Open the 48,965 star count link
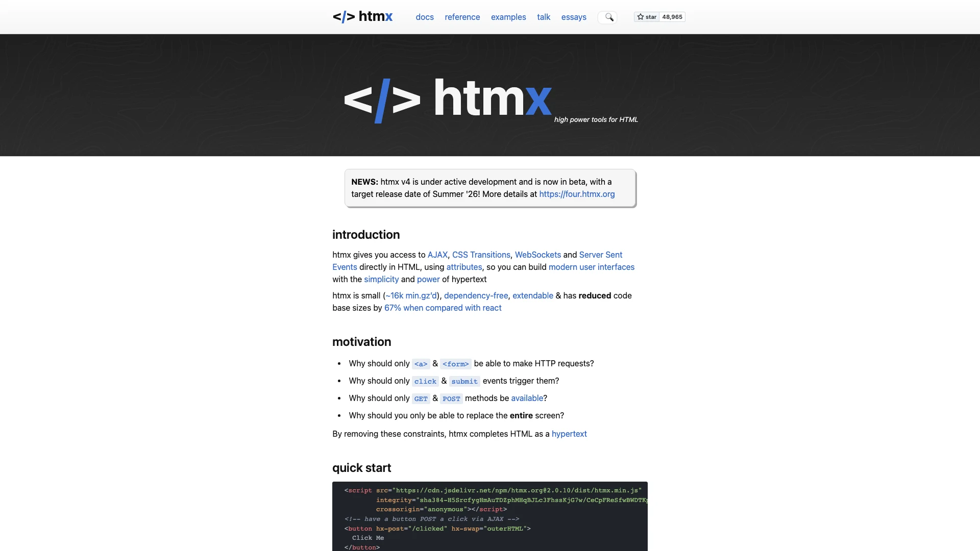The width and height of the screenshot is (980, 551). pyautogui.click(x=672, y=17)
